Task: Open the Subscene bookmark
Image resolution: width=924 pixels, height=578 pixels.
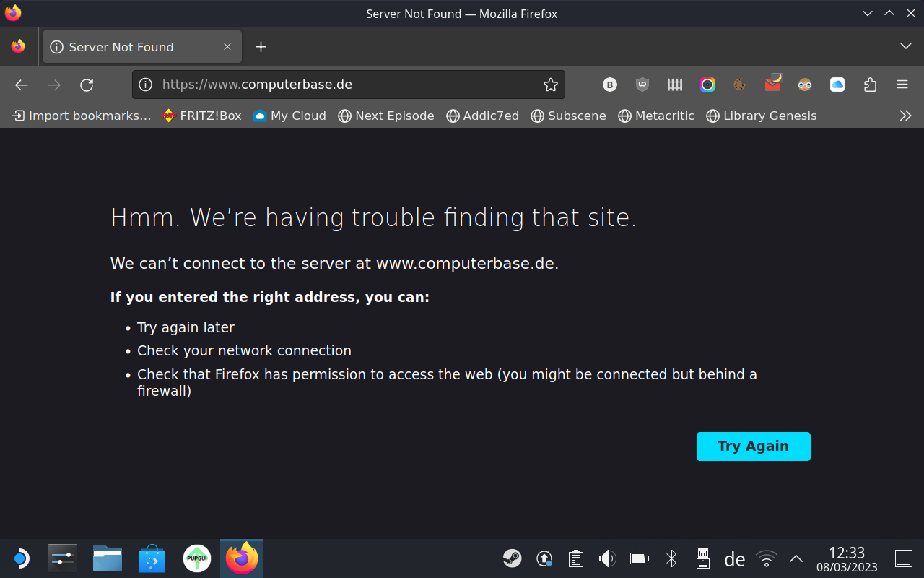Action: pos(568,116)
